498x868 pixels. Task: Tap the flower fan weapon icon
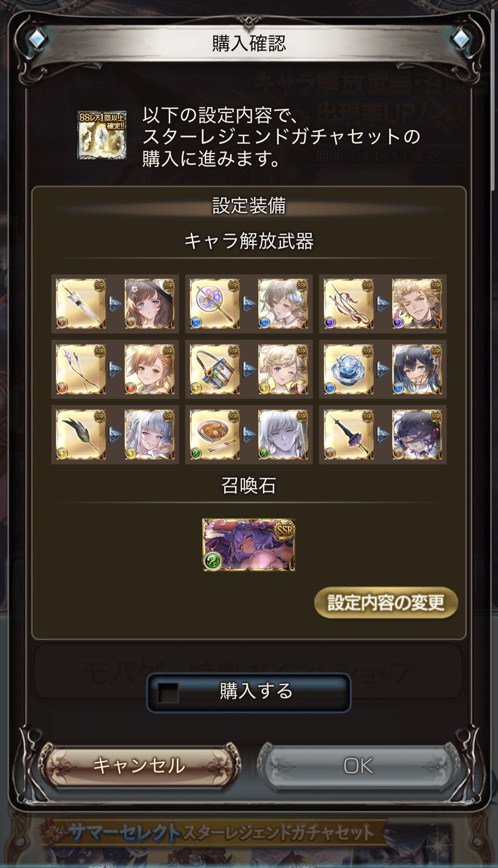pyautogui.click(x=215, y=304)
